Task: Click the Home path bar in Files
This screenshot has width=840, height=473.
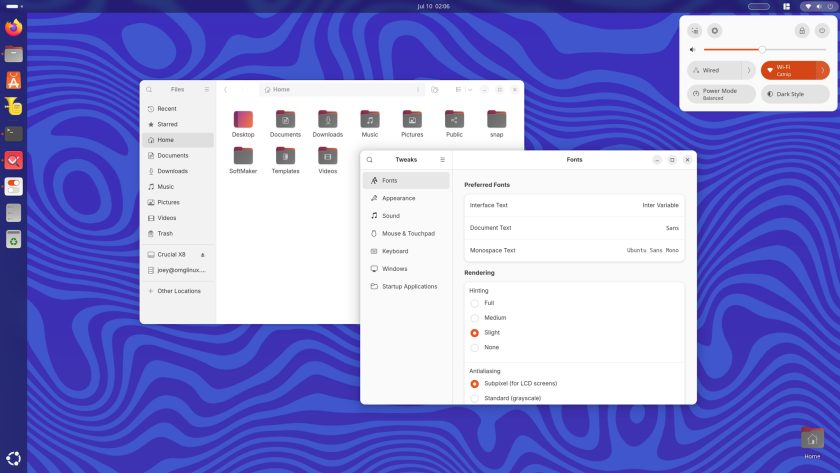Action: [342, 89]
